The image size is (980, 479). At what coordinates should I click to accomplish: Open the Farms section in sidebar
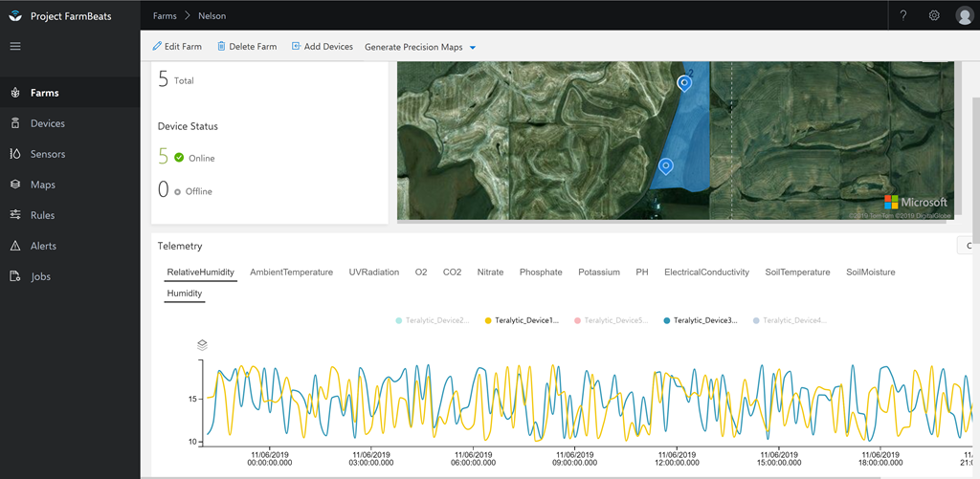(x=70, y=93)
